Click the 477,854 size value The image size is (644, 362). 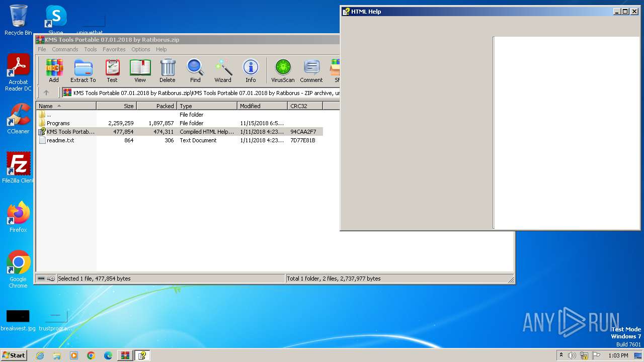click(x=123, y=132)
